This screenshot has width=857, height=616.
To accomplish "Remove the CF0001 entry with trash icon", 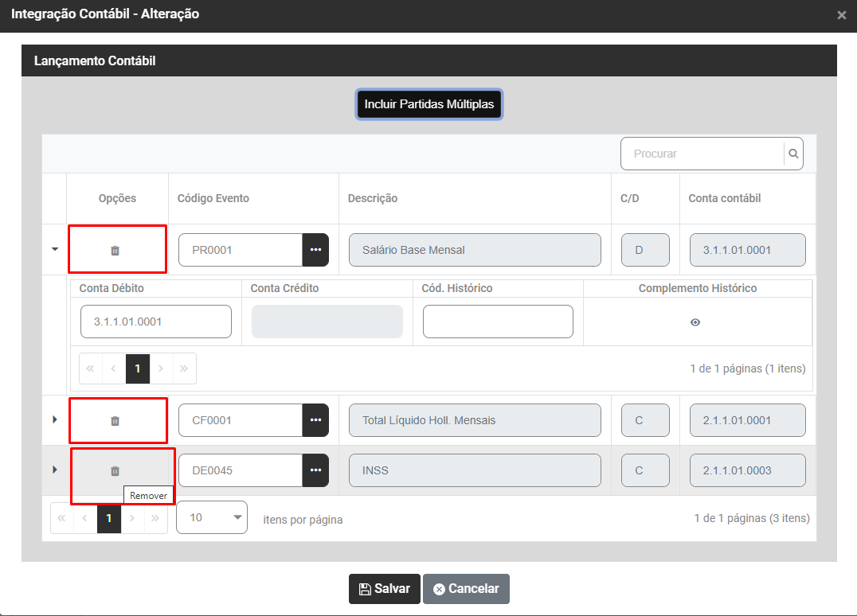I will point(115,420).
